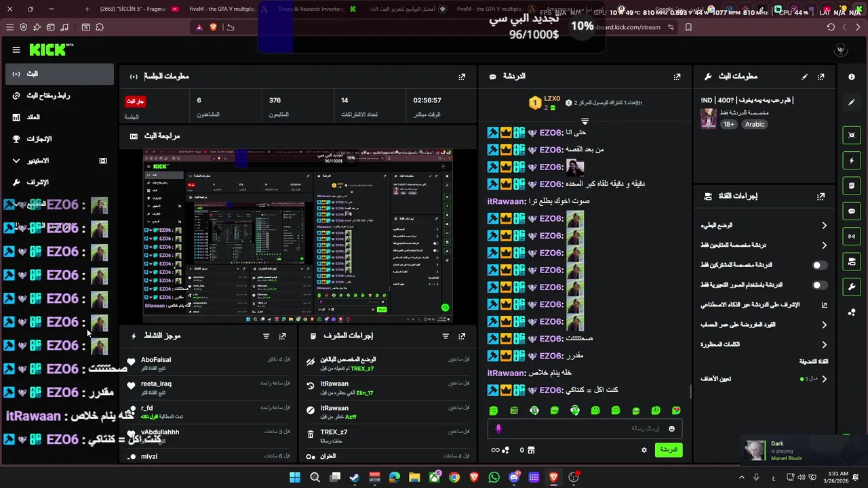This screenshot has height=488, width=868.
Task: Bookmark this page in address bar
Action: [x=688, y=27]
